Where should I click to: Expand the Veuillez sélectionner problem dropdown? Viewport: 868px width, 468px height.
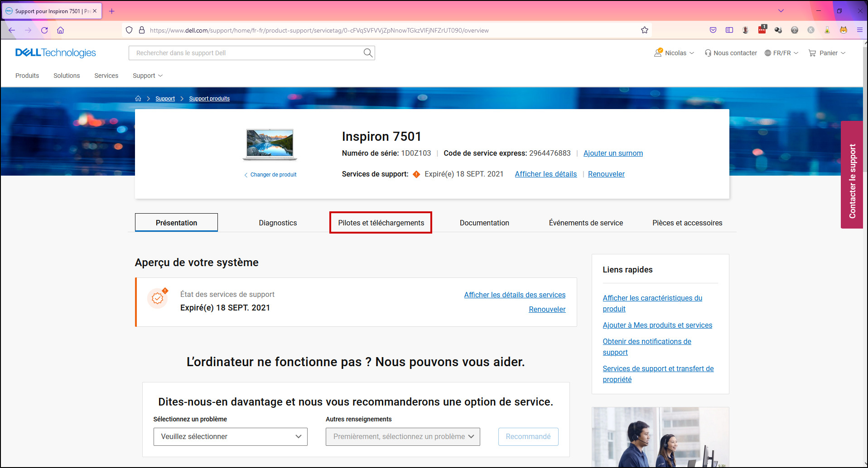(x=231, y=437)
